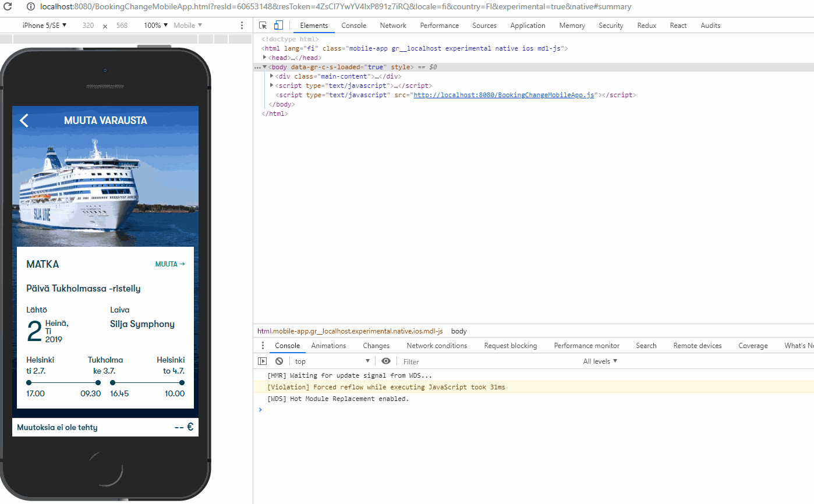The height and width of the screenshot is (504, 814).
Task: Open the Sources tab
Action: (484, 26)
